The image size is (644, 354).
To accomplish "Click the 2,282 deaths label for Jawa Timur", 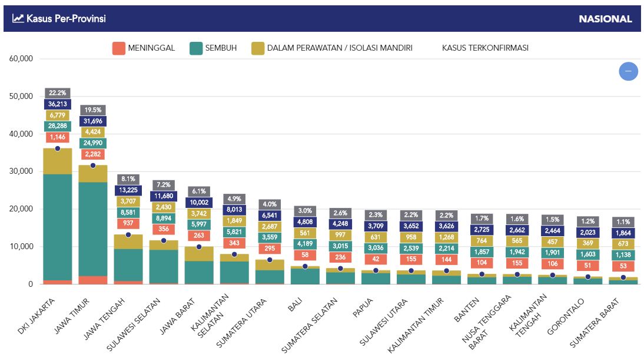I will click(93, 155).
